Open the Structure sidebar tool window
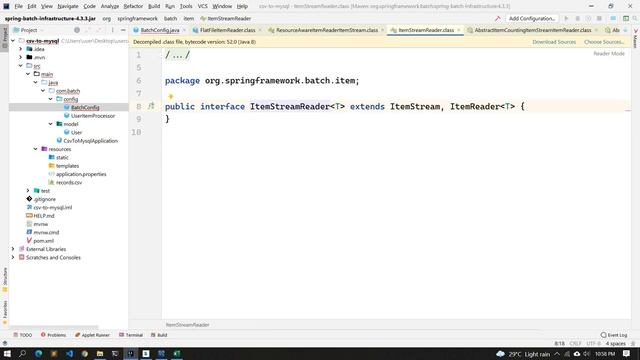This screenshot has width=640, height=360. click(4, 279)
